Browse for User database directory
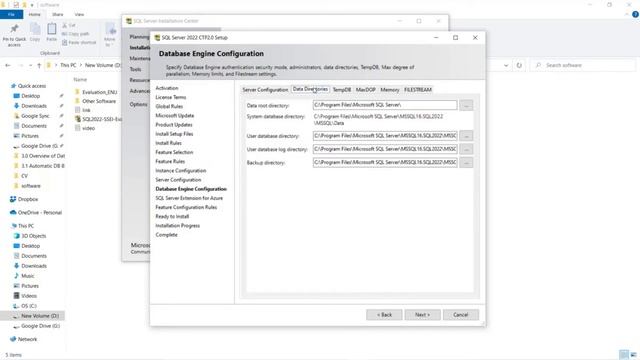This screenshot has height=360, width=640. pyautogui.click(x=466, y=136)
